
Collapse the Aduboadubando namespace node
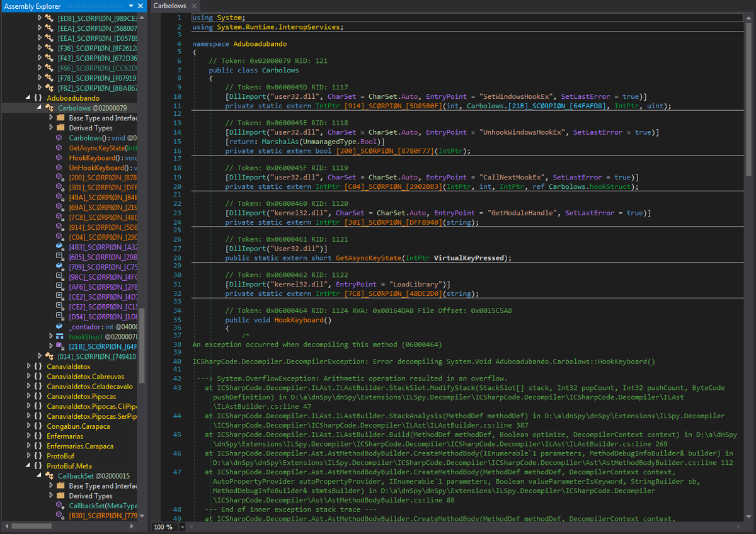pos(29,98)
